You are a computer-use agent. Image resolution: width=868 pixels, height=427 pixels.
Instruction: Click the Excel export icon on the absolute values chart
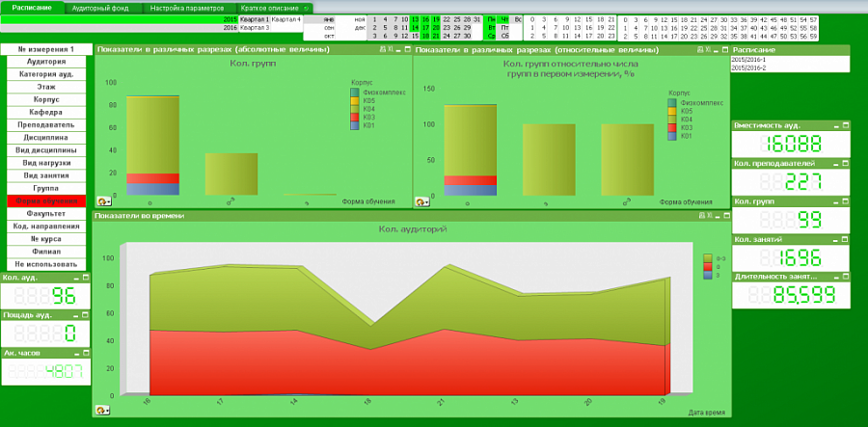pos(390,49)
